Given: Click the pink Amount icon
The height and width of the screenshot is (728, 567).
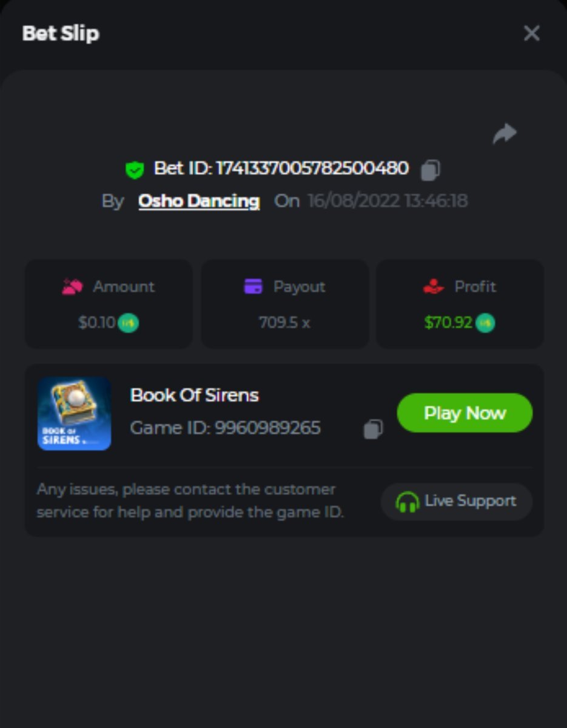Looking at the screenshot, I should (73, 286).
